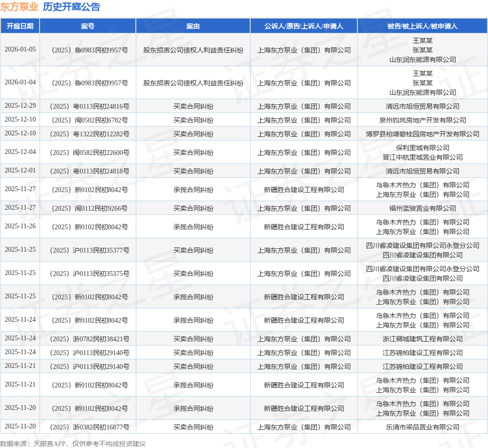Screen dimensions: 488x448
Task: Click the date 2025-12-01
Action: tap(20, 170)
